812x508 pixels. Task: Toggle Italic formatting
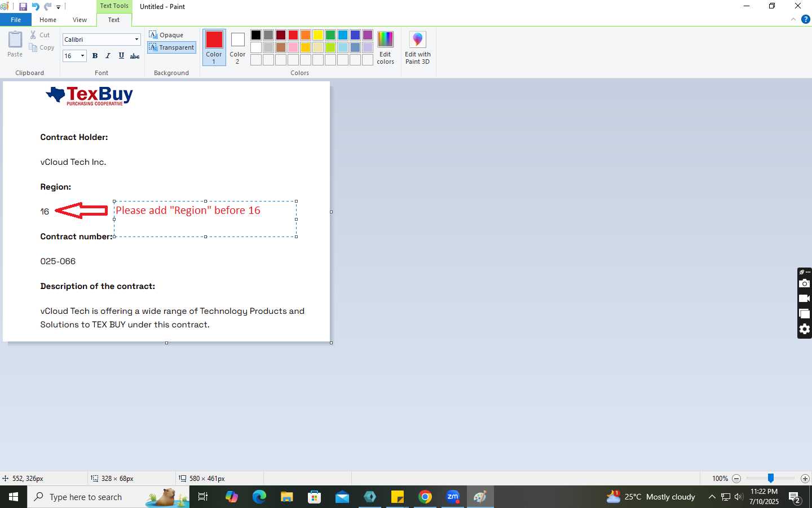pos(108,56)
